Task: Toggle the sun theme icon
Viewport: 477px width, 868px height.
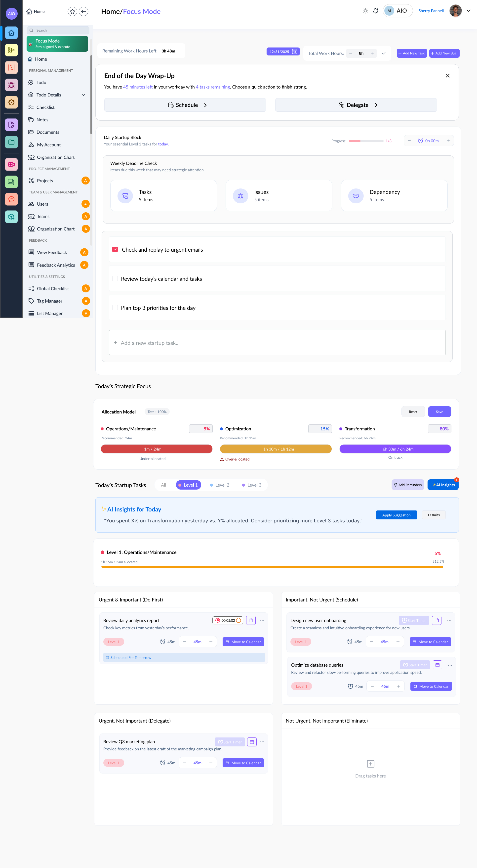Action: coord(365,11)
